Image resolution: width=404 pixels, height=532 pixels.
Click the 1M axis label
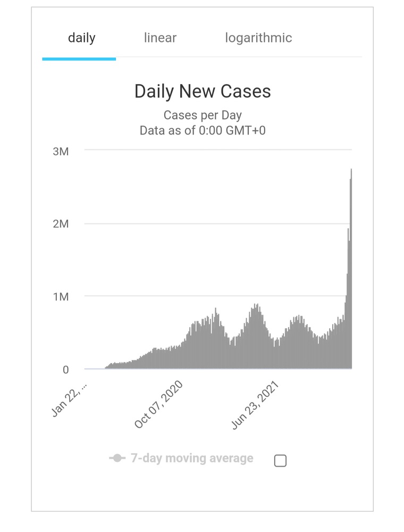tap(60, 296)
